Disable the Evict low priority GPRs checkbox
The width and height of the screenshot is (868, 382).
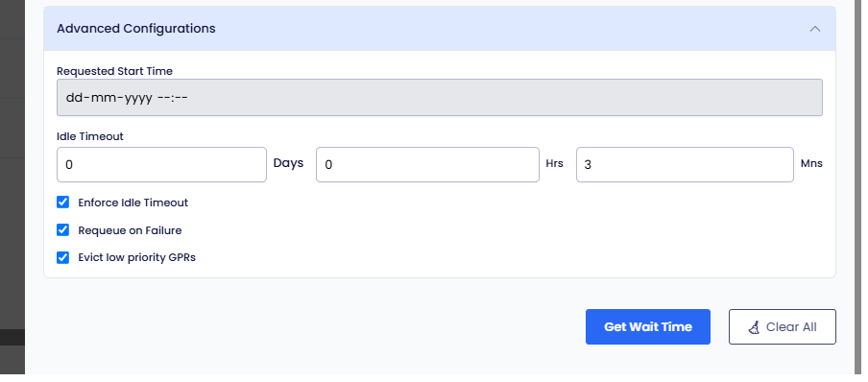pos(63,257)
